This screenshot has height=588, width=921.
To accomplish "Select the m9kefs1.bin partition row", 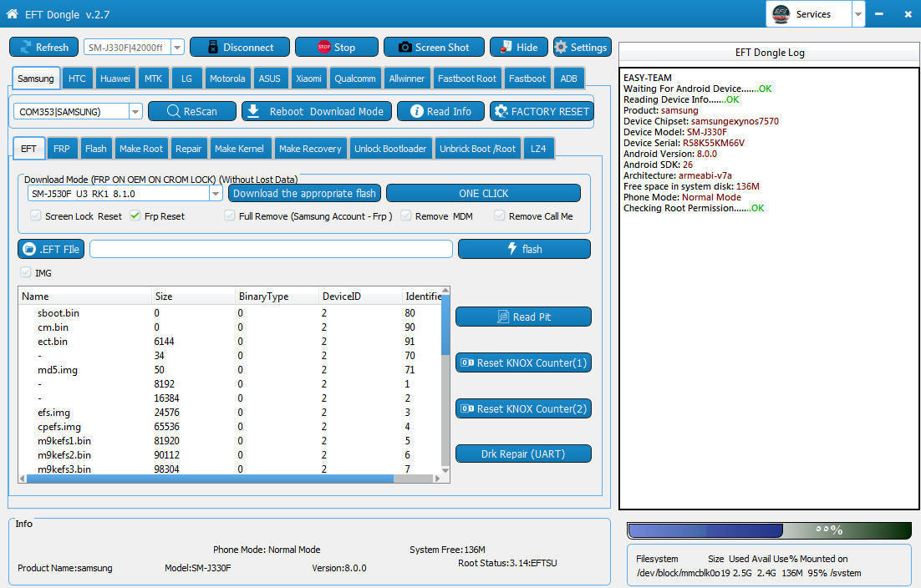I will (230, 441).
